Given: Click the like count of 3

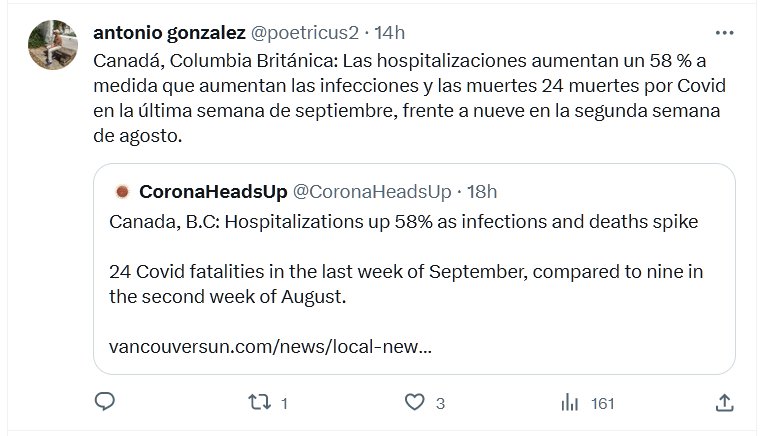Looking at the screenshot, I should click(440, 403).
